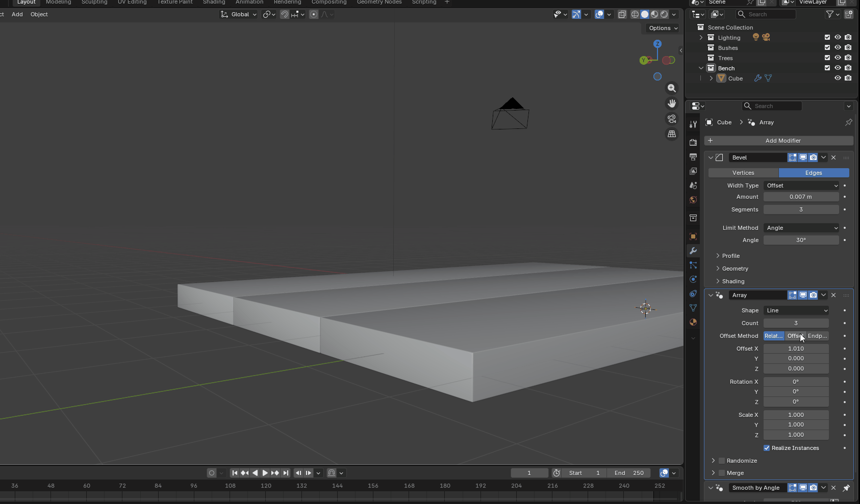Open the Material properties tab

click(693, 322)
